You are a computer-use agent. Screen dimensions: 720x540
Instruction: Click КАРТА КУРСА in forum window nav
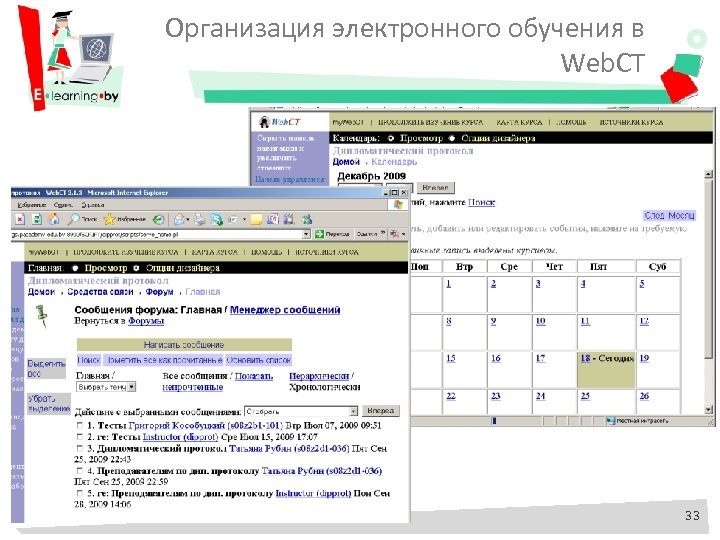click(x=214, y=252)
